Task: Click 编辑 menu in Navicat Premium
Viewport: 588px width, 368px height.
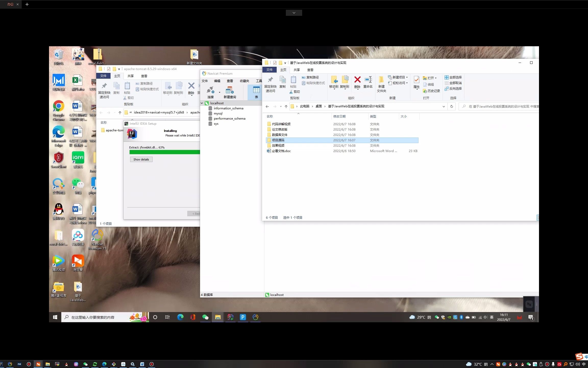Action: point(217,80)
